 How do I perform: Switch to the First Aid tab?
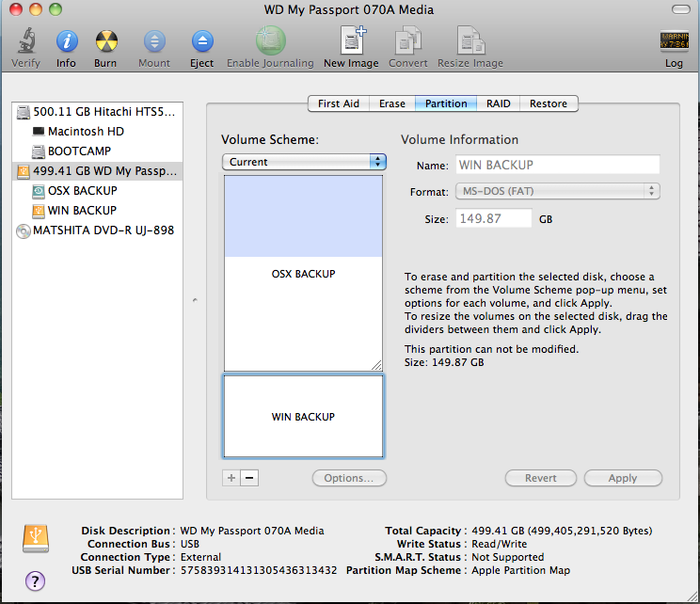point(339,103)
